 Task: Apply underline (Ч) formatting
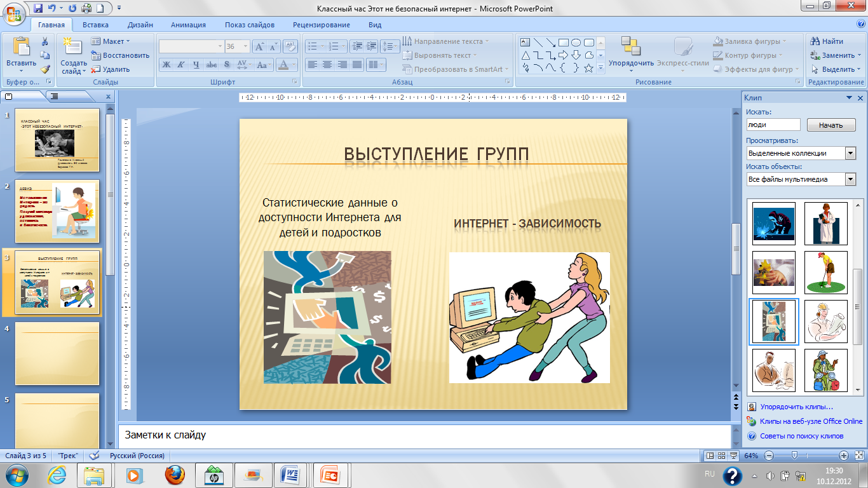196,65
